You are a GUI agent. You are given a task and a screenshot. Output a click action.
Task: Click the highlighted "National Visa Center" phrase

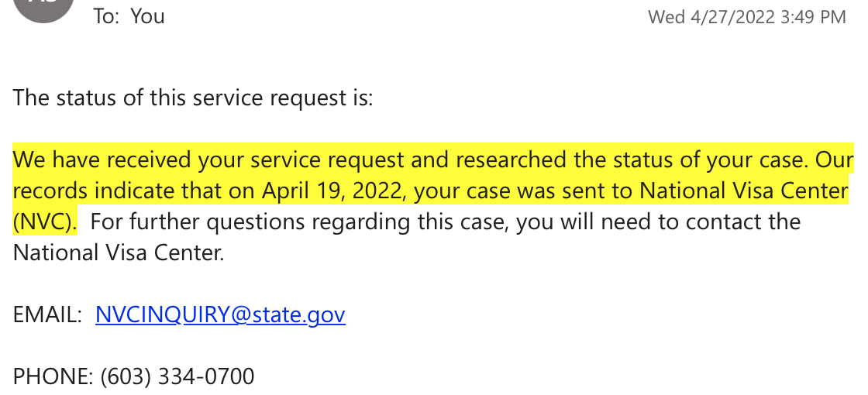coord(744,191)
